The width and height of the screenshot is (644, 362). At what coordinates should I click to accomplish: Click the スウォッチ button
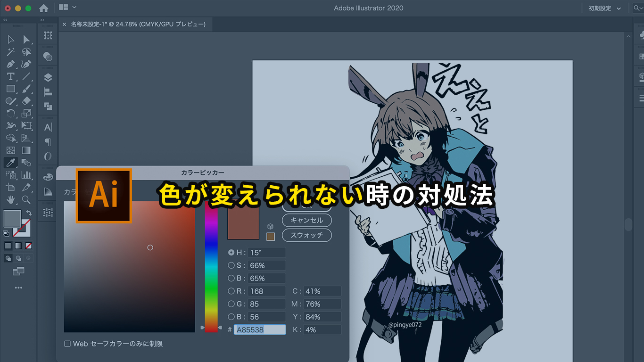point(307,235)
